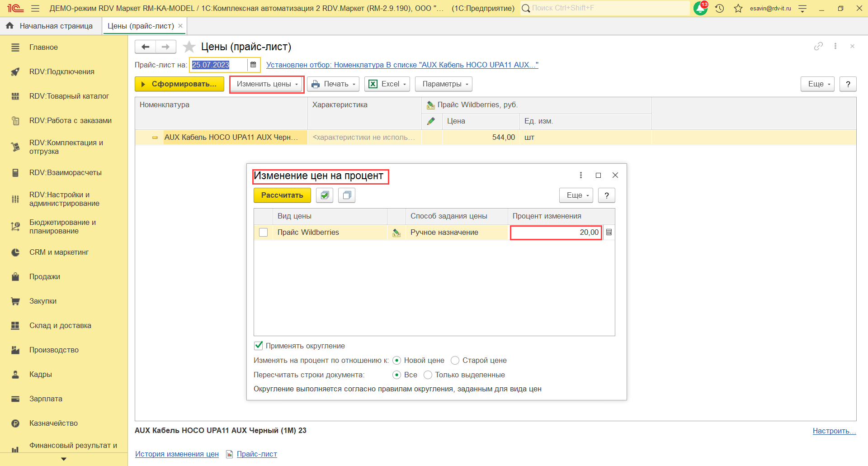Open the История изменения цен link
This screenshot has width=868, height=466.
(177, 454)
